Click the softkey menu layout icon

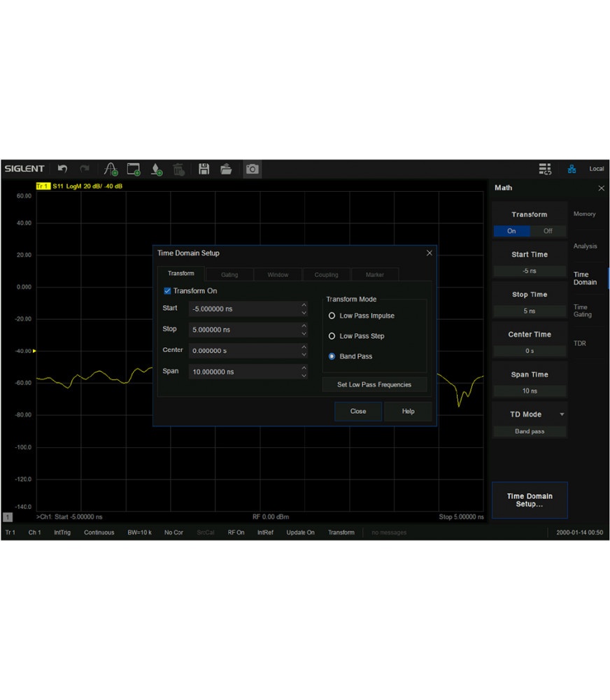[x=545, y=169]
